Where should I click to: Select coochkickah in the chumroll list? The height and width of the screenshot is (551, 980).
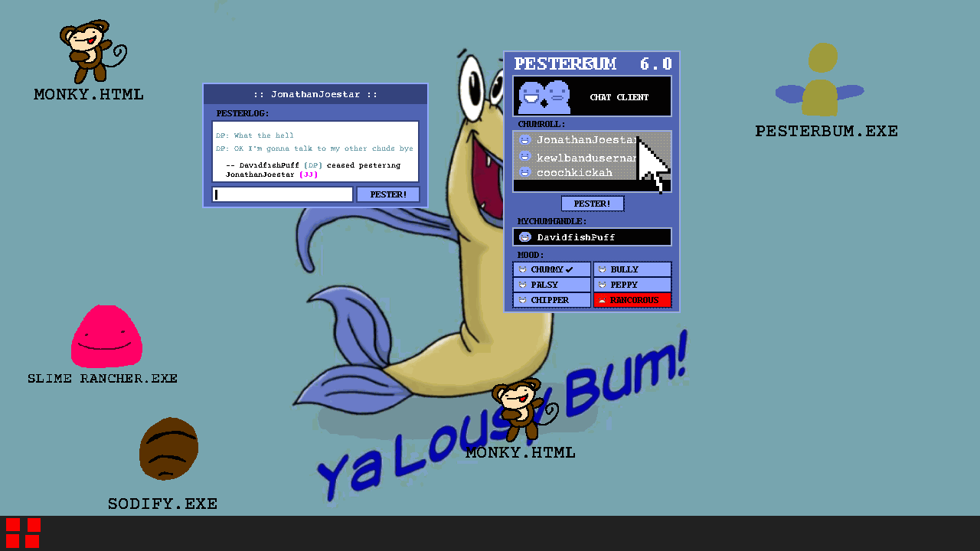[574, 173]
